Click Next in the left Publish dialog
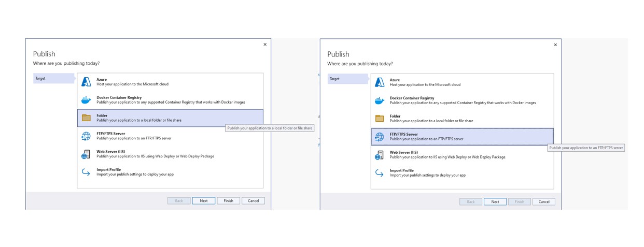The width and height of the screenshot is (644, 247). coord(204,201)
